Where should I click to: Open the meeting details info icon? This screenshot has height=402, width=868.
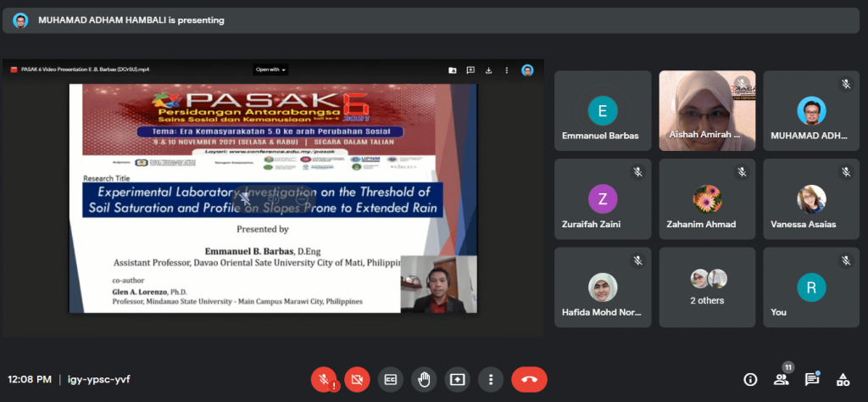tap(750, 379)
